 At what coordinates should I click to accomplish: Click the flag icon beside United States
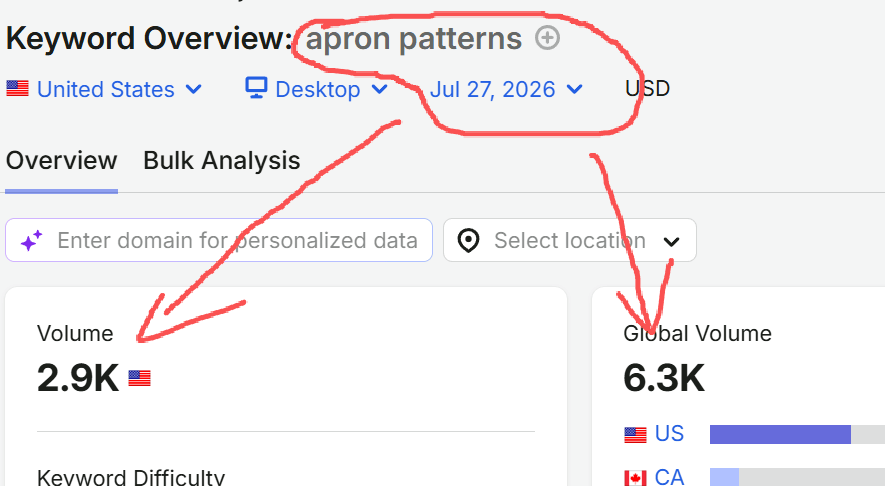pos(17,89)
